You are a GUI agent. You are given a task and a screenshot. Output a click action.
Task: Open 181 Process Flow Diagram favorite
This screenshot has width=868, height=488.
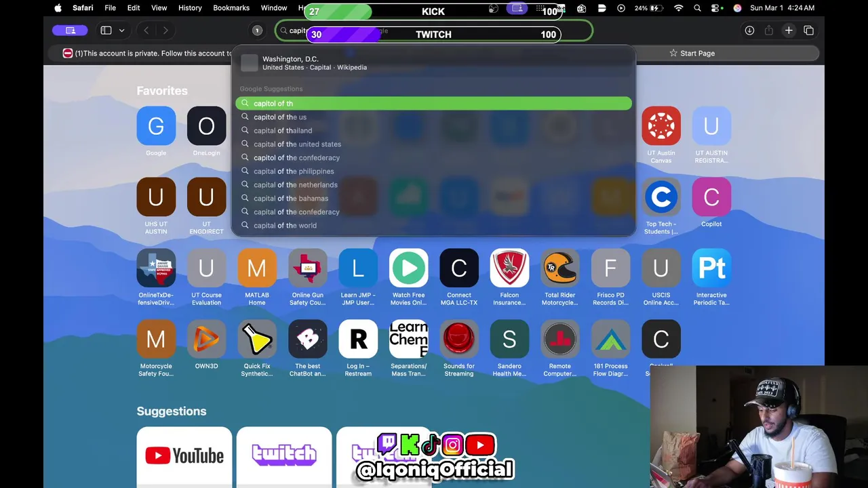610,339
